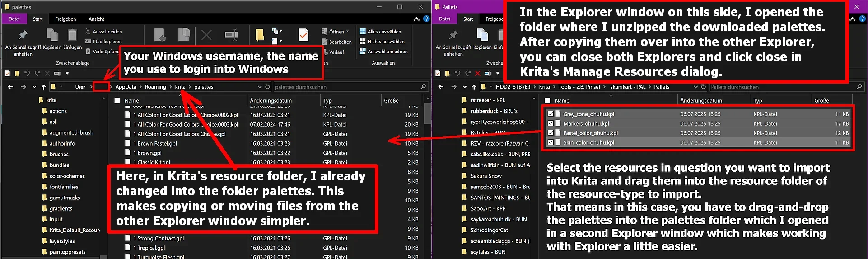868x259 pixels.
Task: Select gradients folder in palettes tree
Action: point(61,208)
